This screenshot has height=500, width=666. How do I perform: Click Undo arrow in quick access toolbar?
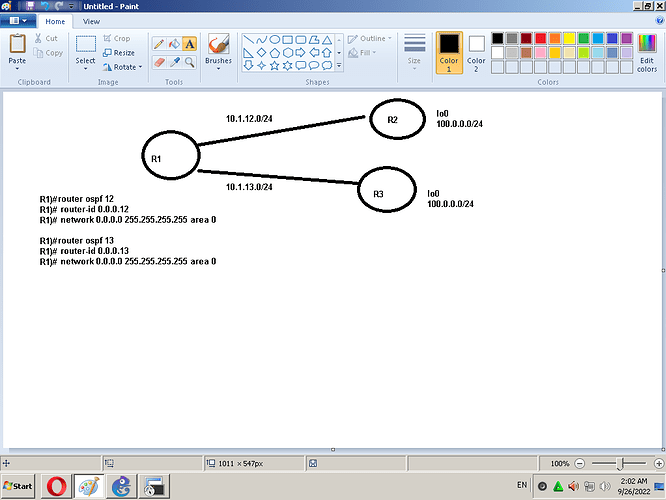click(x=45, y=6)
